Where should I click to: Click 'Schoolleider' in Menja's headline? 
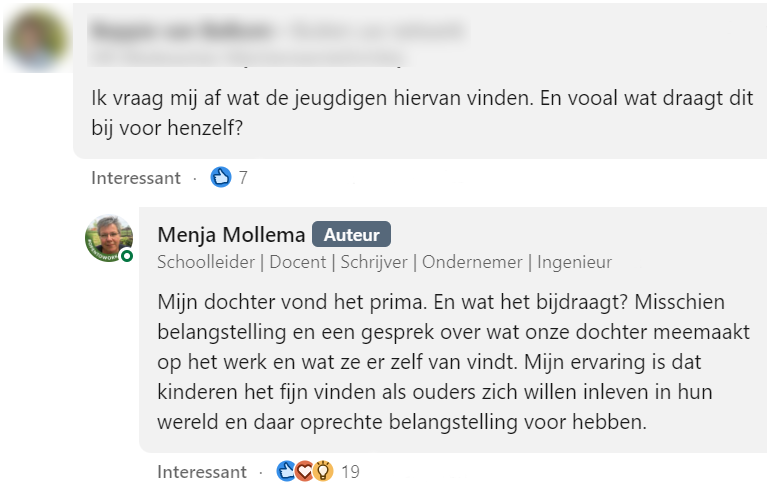click(204, 262)
